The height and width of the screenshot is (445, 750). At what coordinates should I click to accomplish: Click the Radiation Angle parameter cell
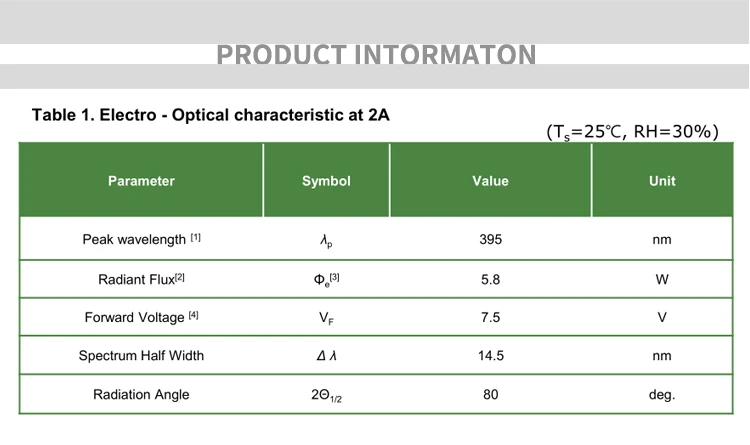click(141, 394)
